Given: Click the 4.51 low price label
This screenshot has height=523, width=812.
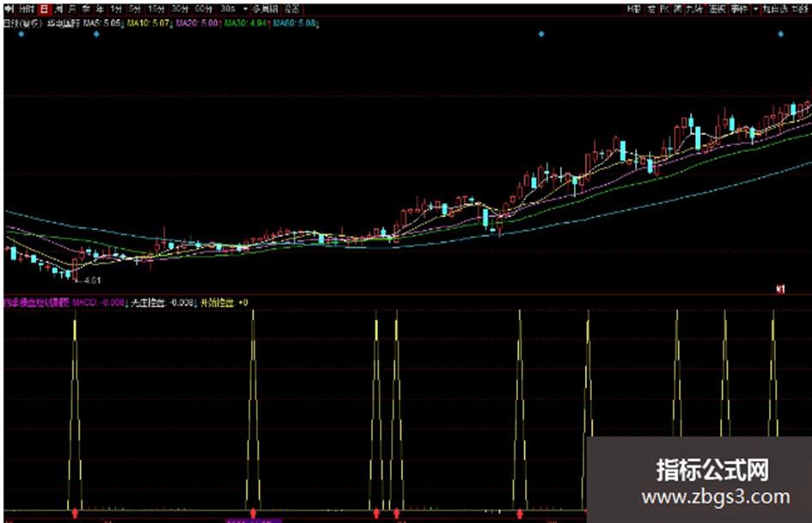Looking at the screenshot, I should coord(92,281).
